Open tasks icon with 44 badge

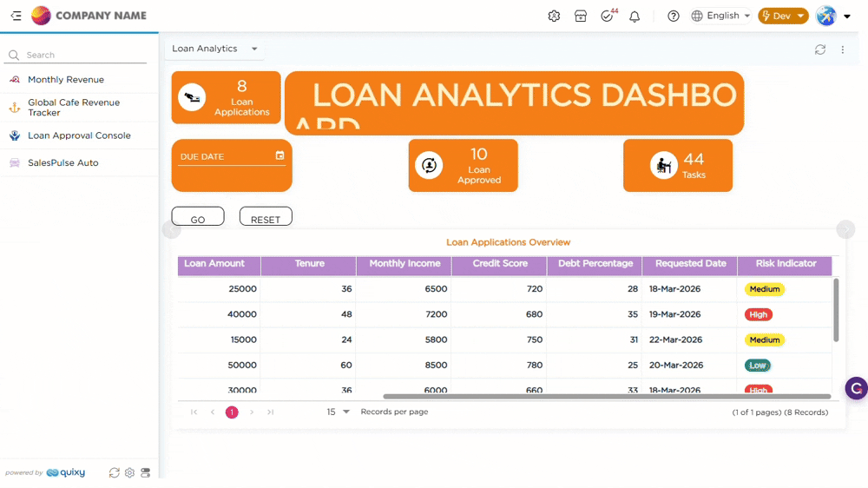608,16
